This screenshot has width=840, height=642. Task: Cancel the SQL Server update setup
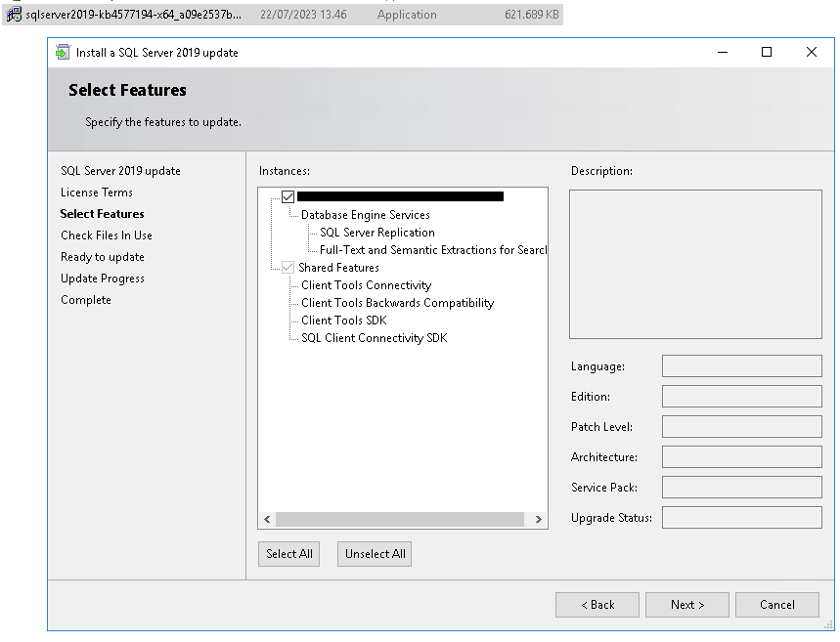(777, 605)
